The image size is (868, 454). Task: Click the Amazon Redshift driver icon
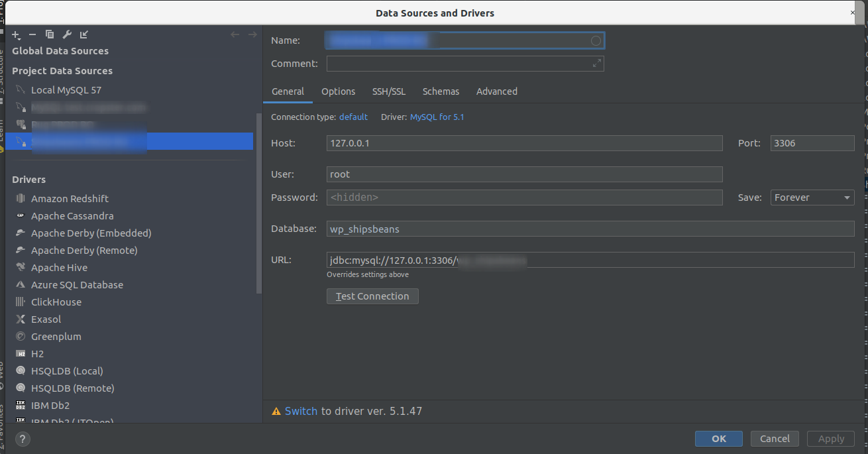pos(21,198)
